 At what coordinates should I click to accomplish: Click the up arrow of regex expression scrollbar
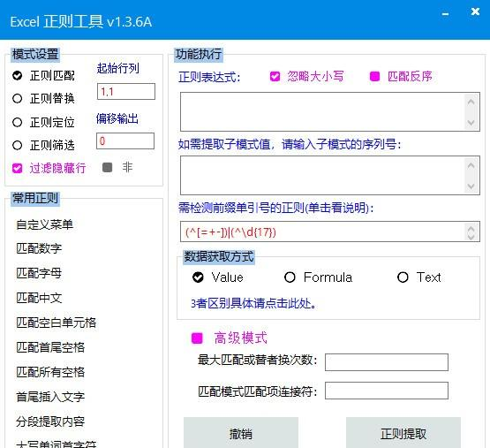(471, 102)
